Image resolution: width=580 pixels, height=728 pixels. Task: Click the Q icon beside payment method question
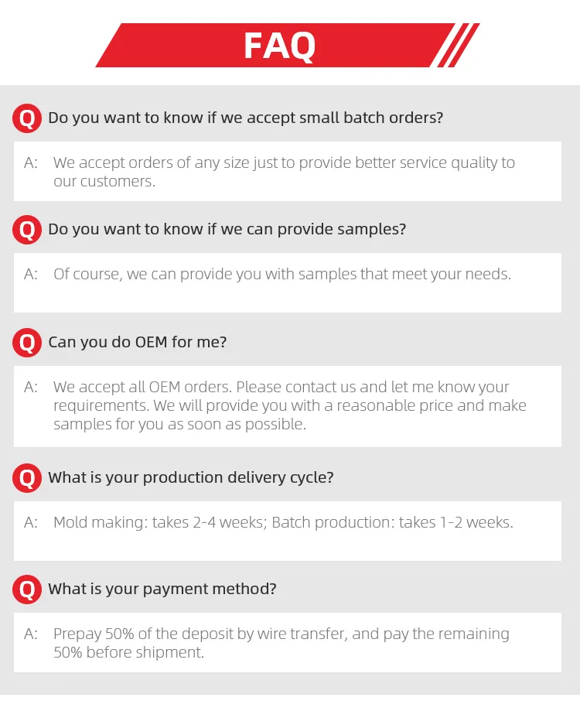click(27, 590)
